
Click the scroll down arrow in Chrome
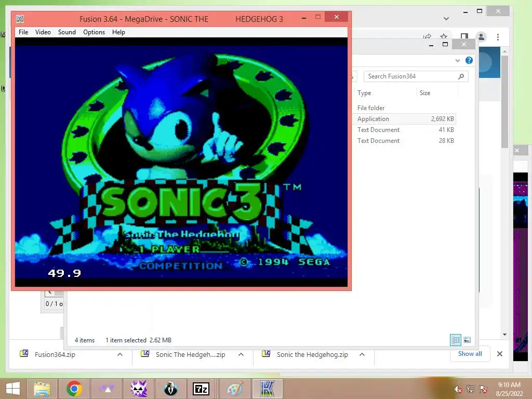[x=505, y=335]
